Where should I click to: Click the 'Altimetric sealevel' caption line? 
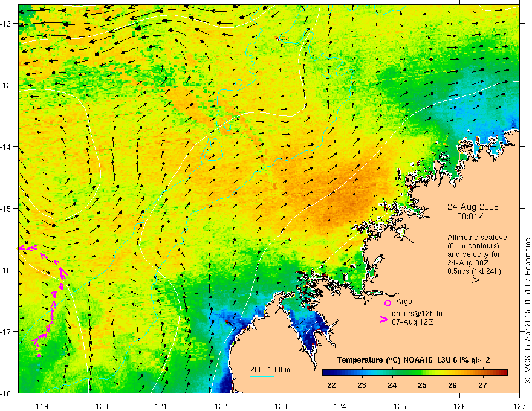[478, 238]
